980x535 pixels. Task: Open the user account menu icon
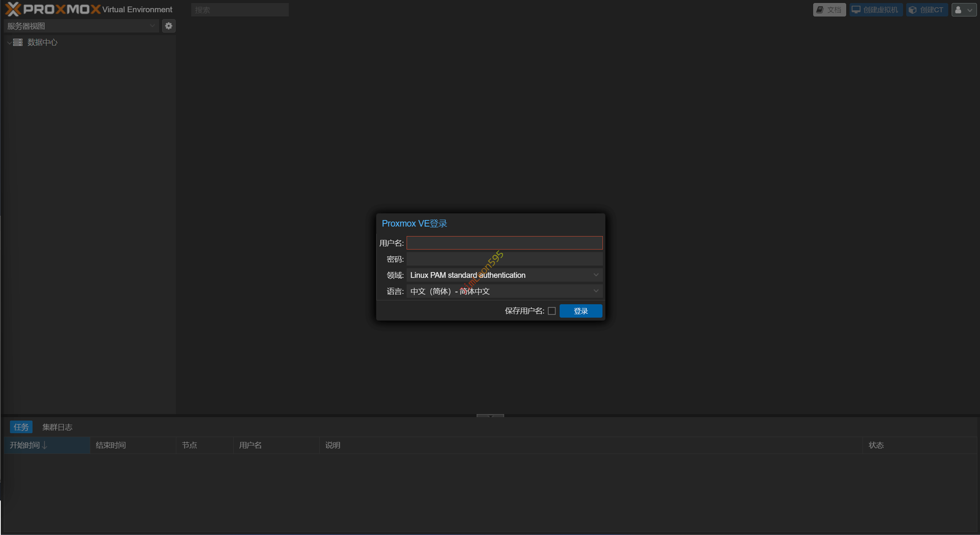coord(964,10)
